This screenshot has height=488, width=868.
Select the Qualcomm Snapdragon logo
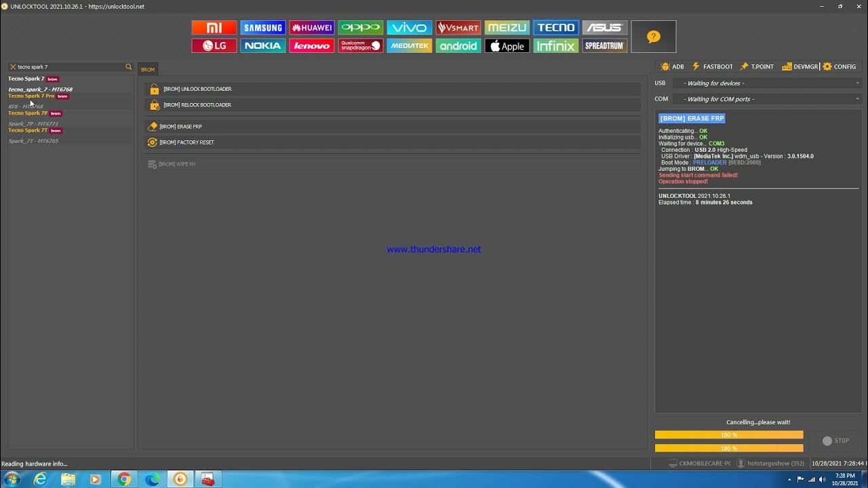(361, 46)
